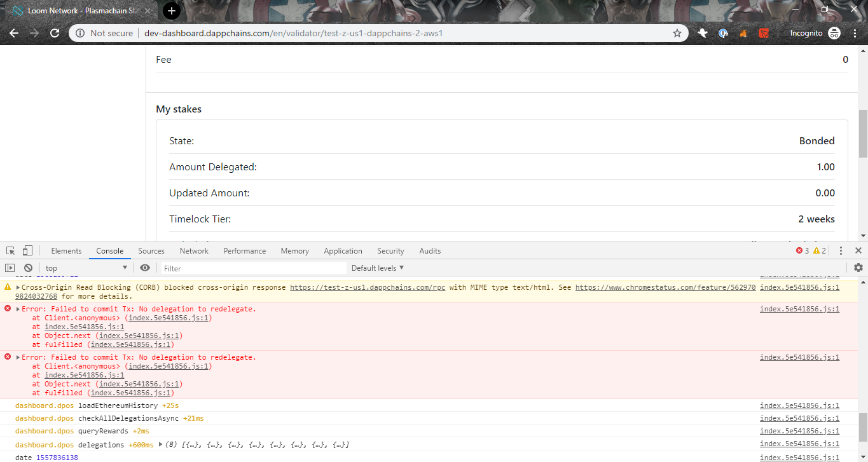Image resolution: width=868 pixels, height=462 pixels.
Task: Filter console by the 3 errors badge
Action: (803, 250)
